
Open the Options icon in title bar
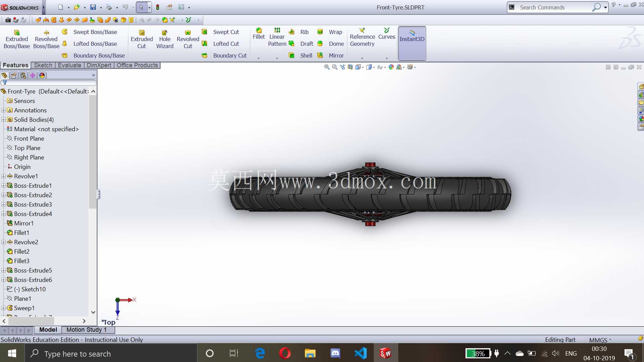(x=181, y=7)
